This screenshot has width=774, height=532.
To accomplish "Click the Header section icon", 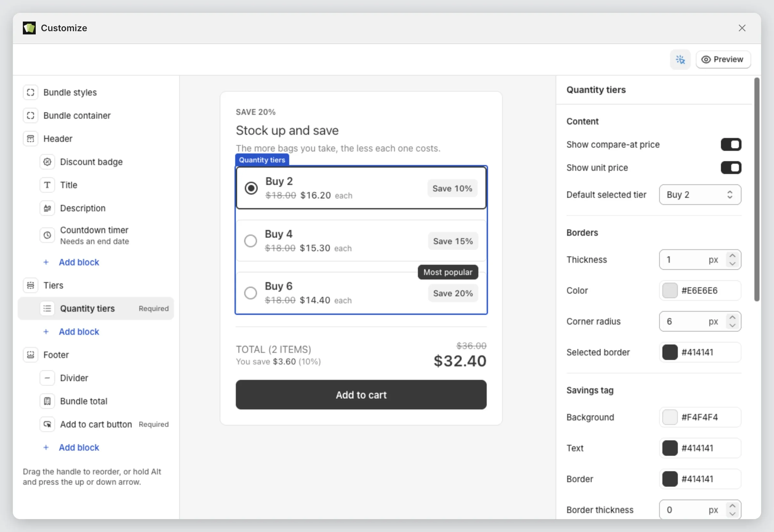I will [31, 139].
